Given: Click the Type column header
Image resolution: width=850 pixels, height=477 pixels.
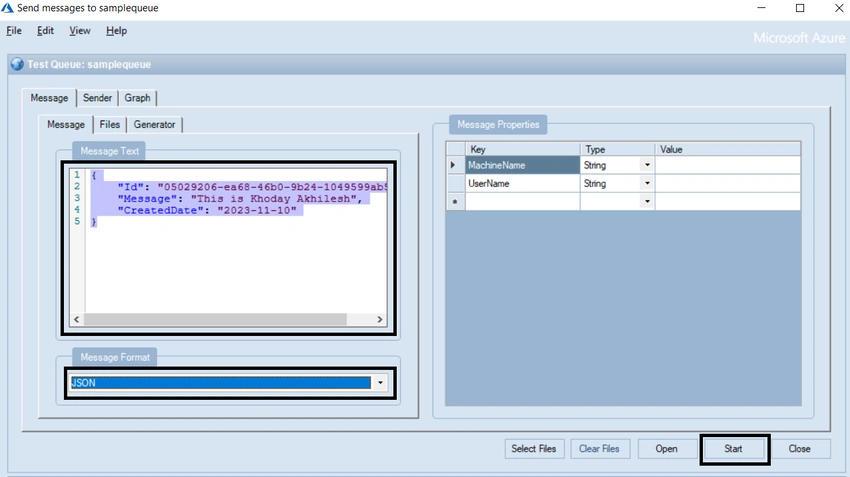Looking at the screenshot, I should (617, 149).
